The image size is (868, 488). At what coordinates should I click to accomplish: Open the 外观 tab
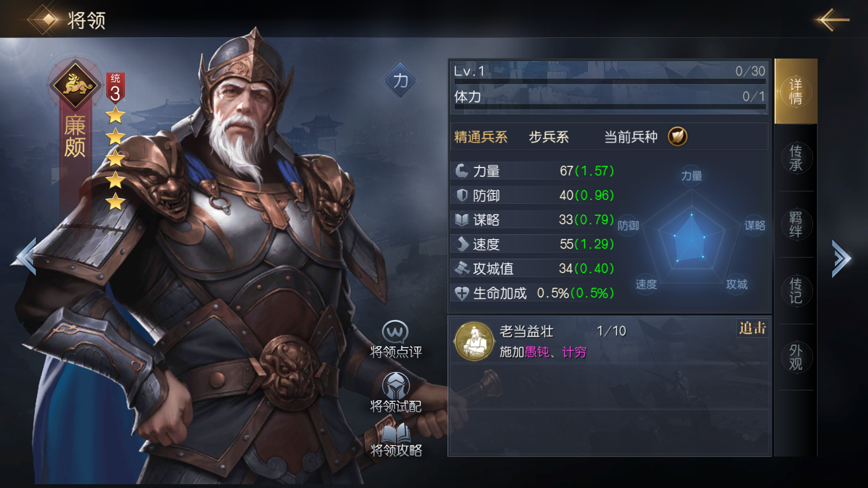coord(795,357)
